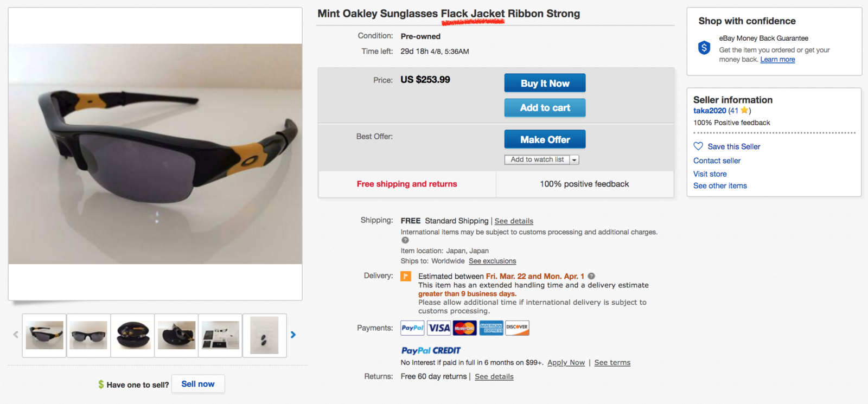Click the Sell now button

[x=198, y=384]
